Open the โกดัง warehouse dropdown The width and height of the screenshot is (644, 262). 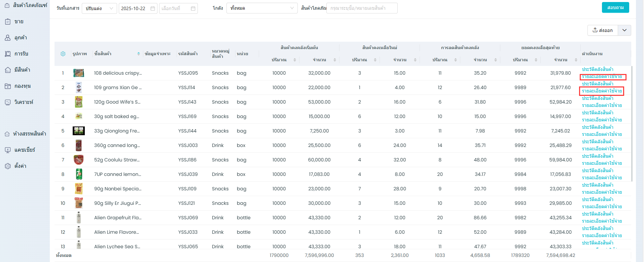(262, 8)
